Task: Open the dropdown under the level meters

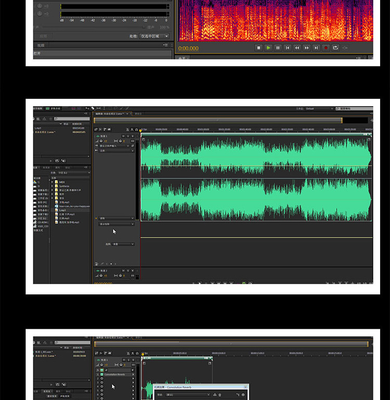Action: pyautogui.click(x=154, y=36)
